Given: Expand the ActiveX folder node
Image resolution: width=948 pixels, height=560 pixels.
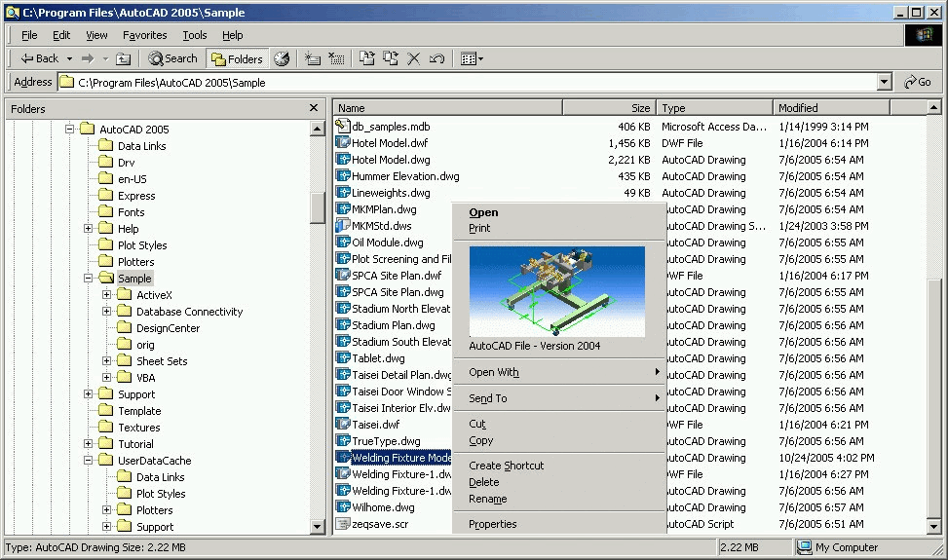Looking at the screenshot, I should pos(107,295).
